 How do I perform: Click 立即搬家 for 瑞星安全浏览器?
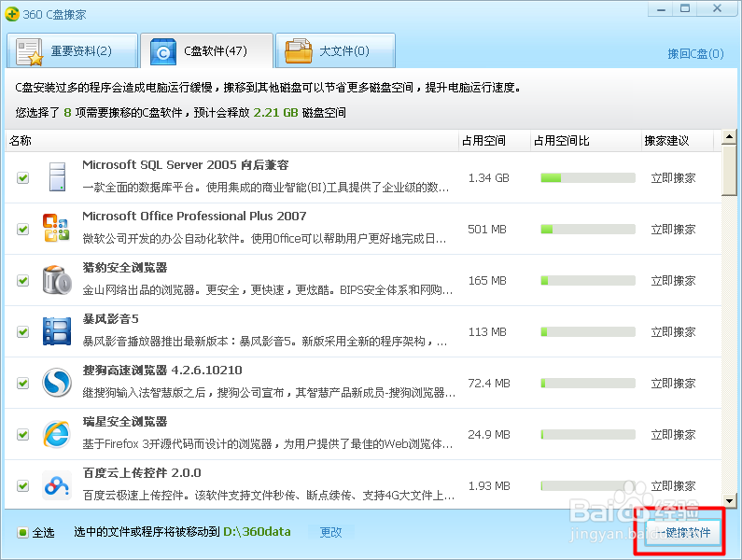click(673, 435)
